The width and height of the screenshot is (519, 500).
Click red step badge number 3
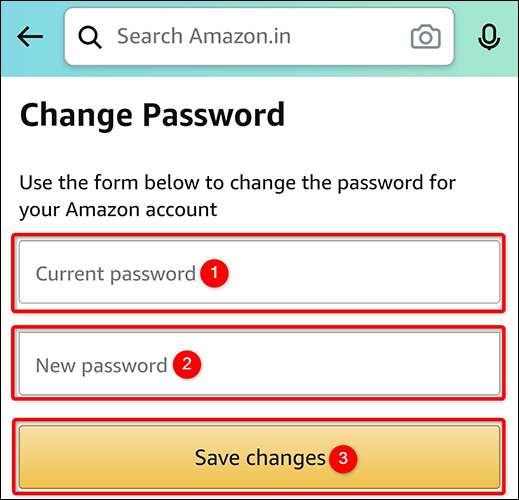[343, 458]
